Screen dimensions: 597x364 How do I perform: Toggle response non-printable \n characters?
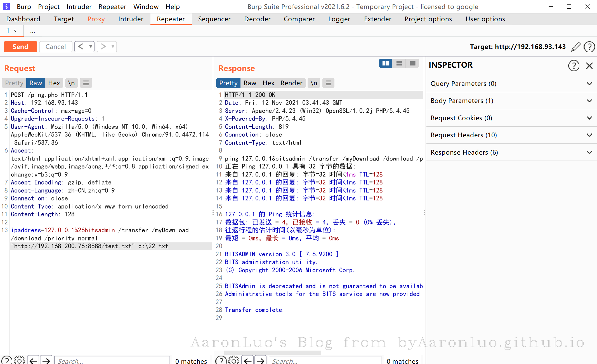tap(314, 83)
